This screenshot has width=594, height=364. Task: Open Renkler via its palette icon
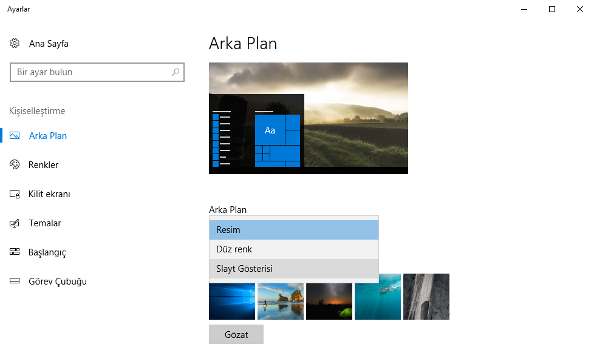(x=15, y=165)
